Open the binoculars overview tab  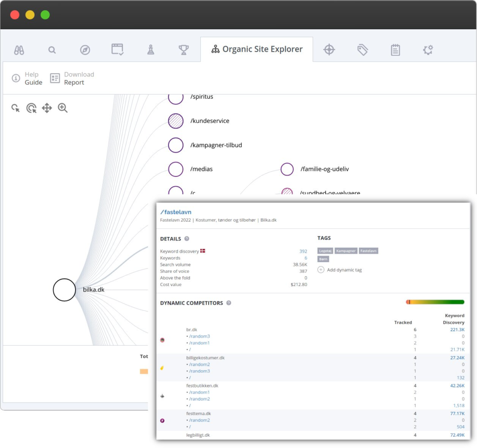19,50
